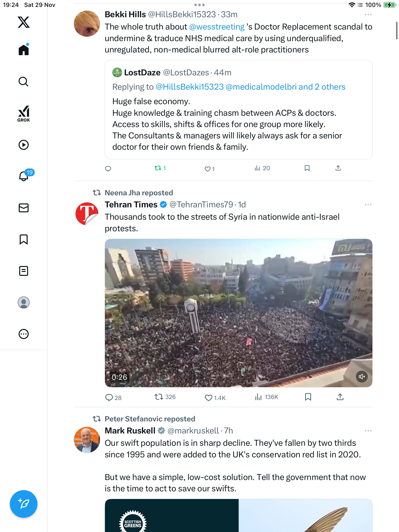Share the Tehran Times post
The image size is (399, 532).
[x=340, y=397]
